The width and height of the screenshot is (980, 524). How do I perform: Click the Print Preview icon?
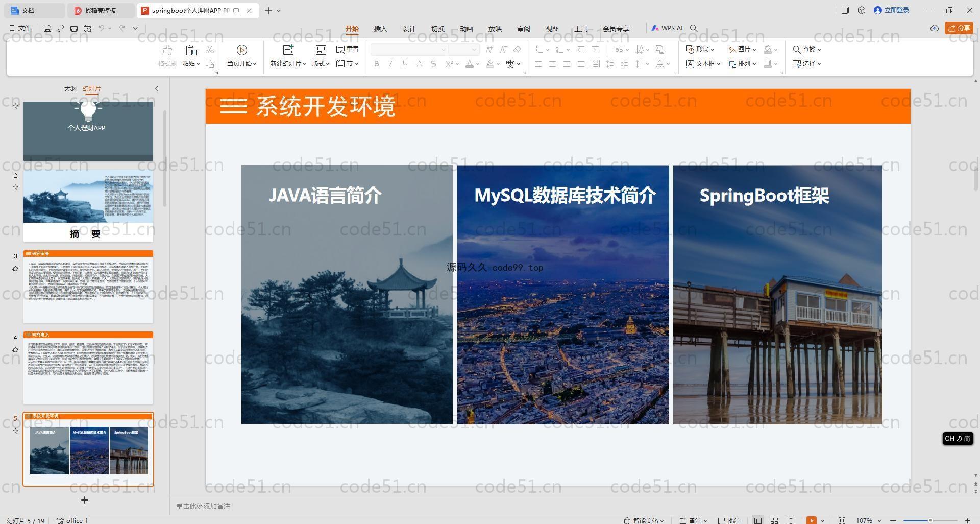coord(87,28)
